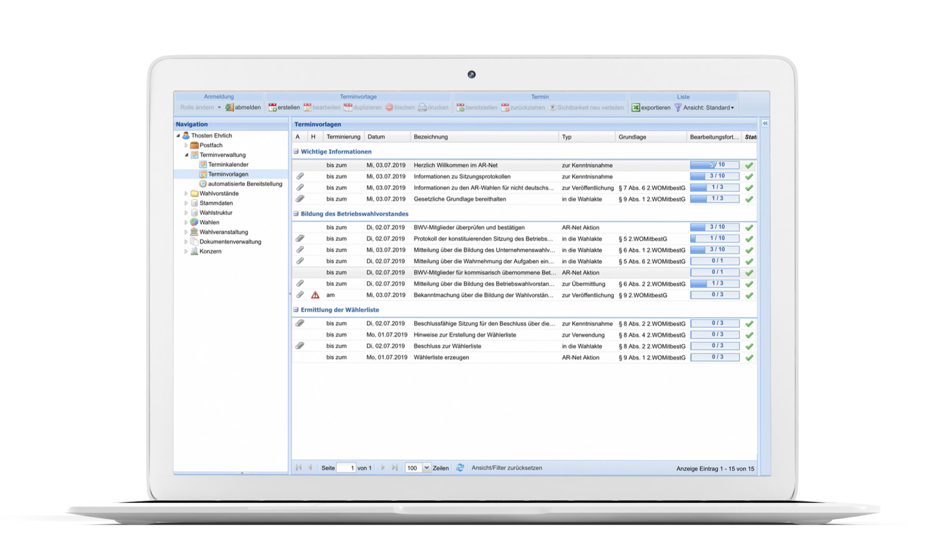Expand the Stammdaten tree node
The width and height of the screenshot is (951, 560).
tap(186, 203)
